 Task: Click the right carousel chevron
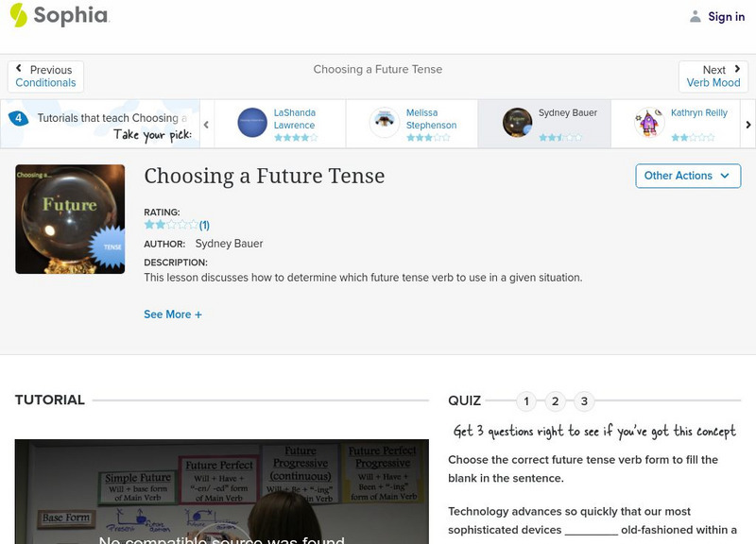coord(747,123)
